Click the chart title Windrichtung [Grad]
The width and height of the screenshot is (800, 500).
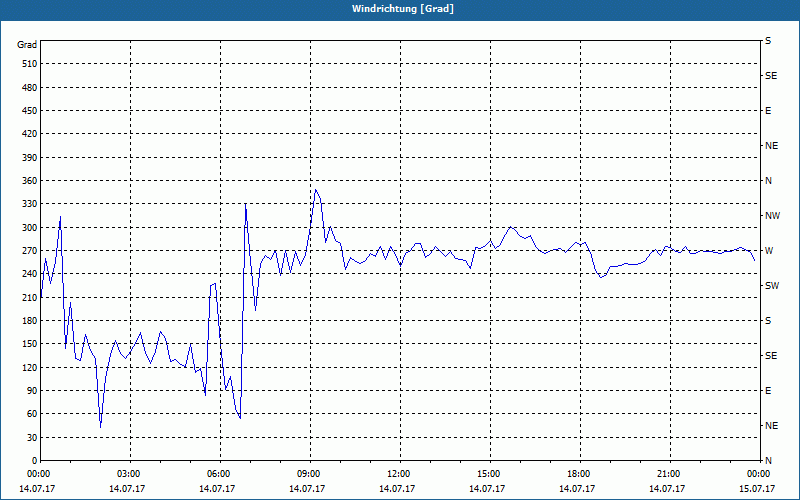tap(403, 9)
